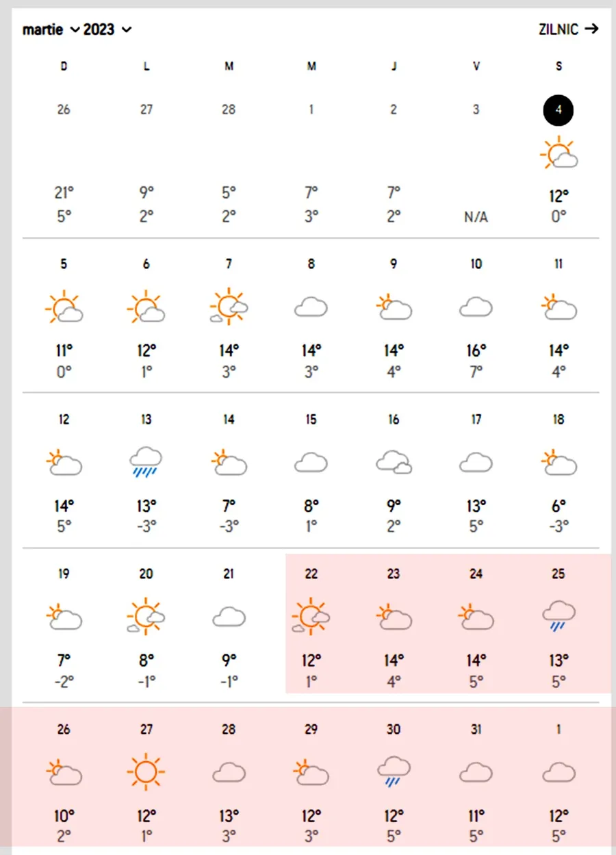The image size is (616, 855).
Task: Switch to the ZILNIC daily view
Action: (568, 29)
